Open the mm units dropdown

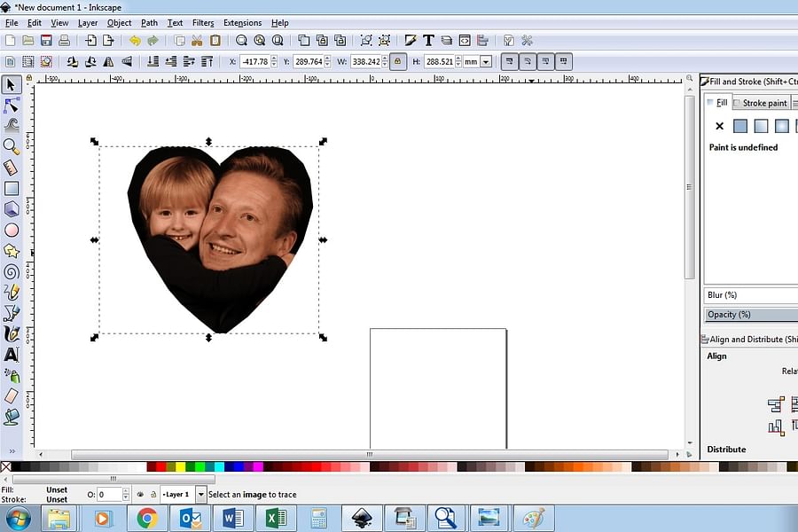coord(484,61)
